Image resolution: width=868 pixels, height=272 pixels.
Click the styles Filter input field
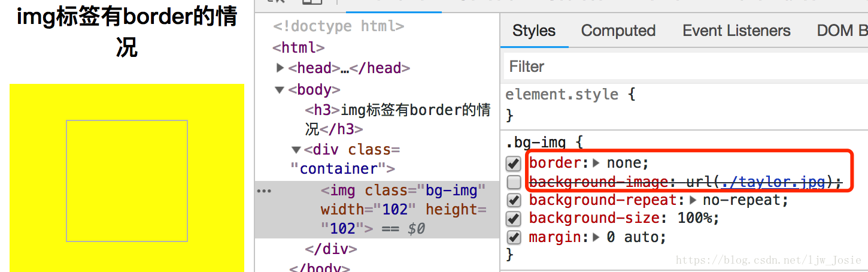(685, 67)
